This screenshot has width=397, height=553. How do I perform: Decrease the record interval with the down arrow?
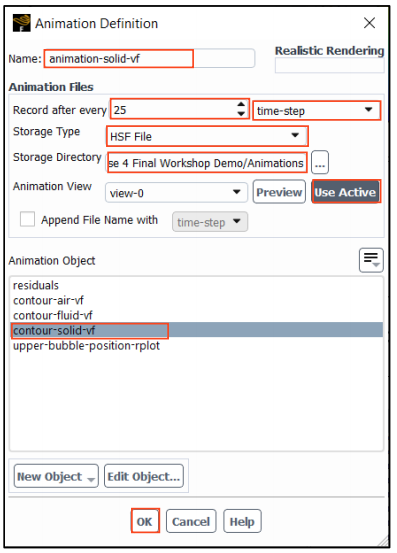click(x=241, y=114)
